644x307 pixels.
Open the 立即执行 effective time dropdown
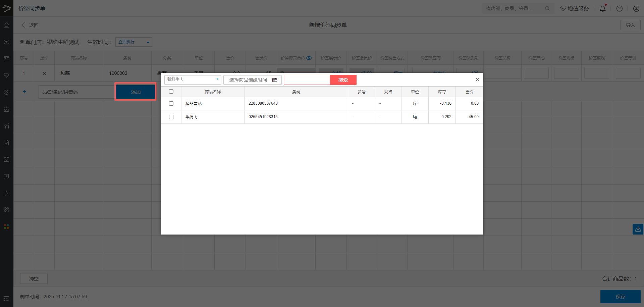pos(133,42)
